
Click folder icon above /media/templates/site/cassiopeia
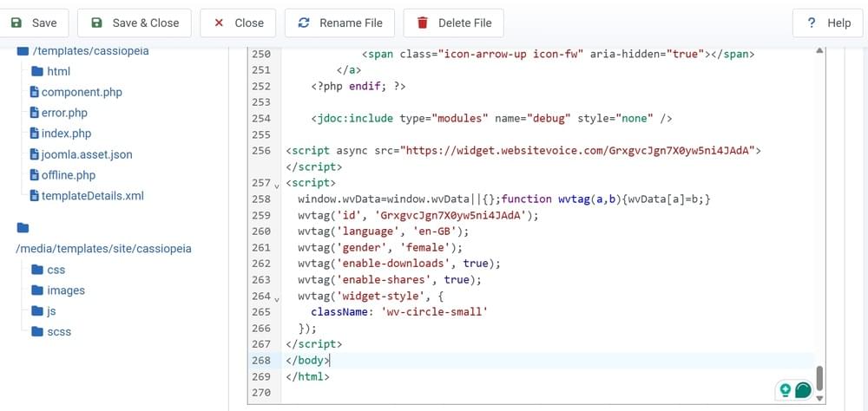(23, 228)
